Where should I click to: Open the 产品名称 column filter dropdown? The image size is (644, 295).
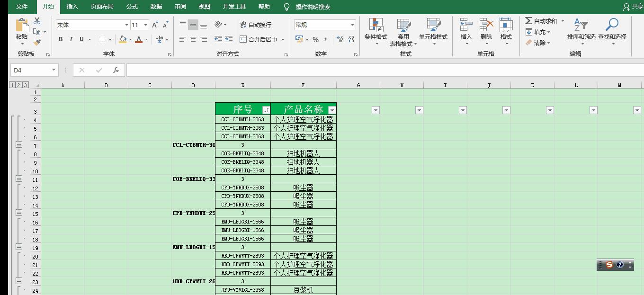click(332, 110)
